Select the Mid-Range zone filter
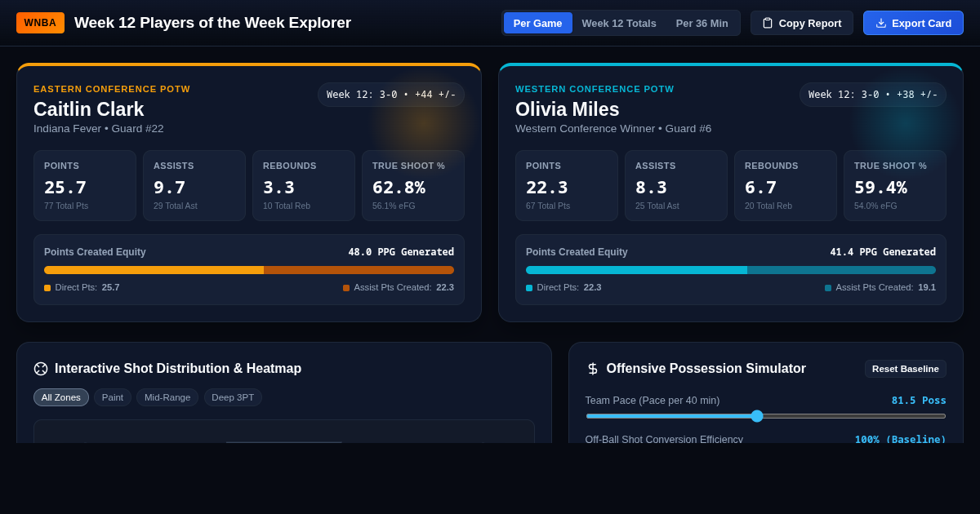The image size is (980, 514). pos(167,397)
